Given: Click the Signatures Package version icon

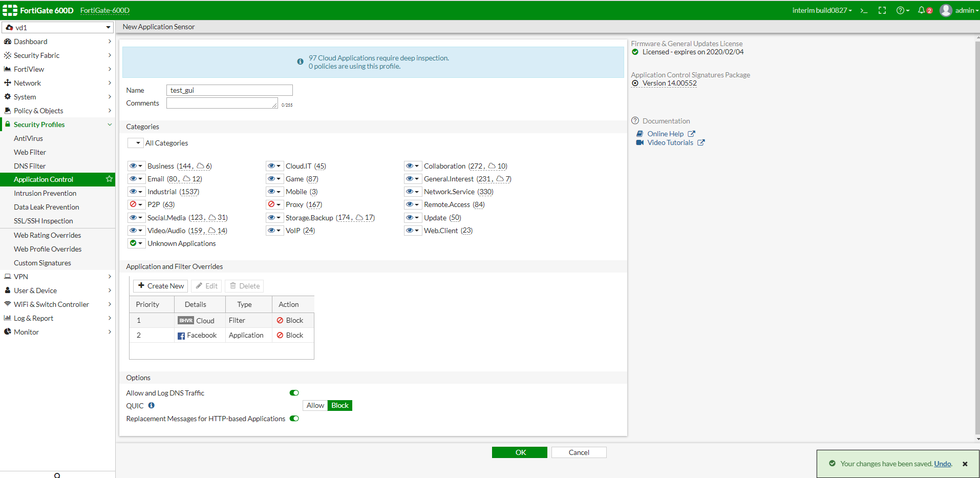Looking at the screenshot, I should [x=635, y=83].
